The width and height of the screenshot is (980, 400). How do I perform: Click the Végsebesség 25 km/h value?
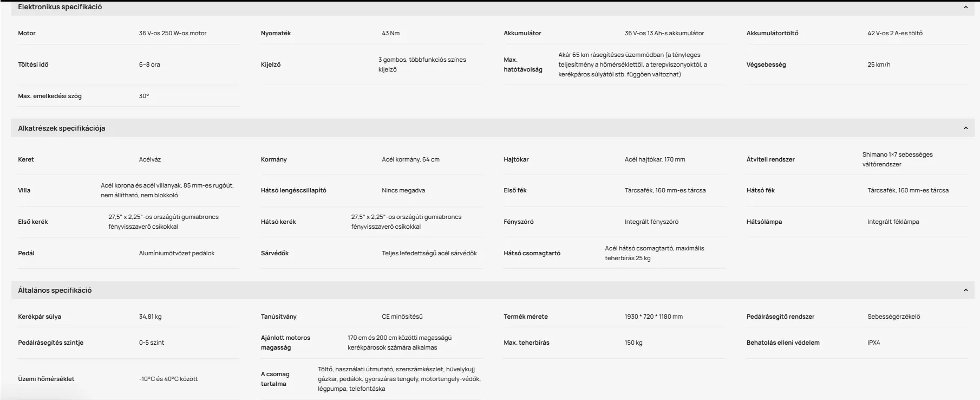pos(878,64)
